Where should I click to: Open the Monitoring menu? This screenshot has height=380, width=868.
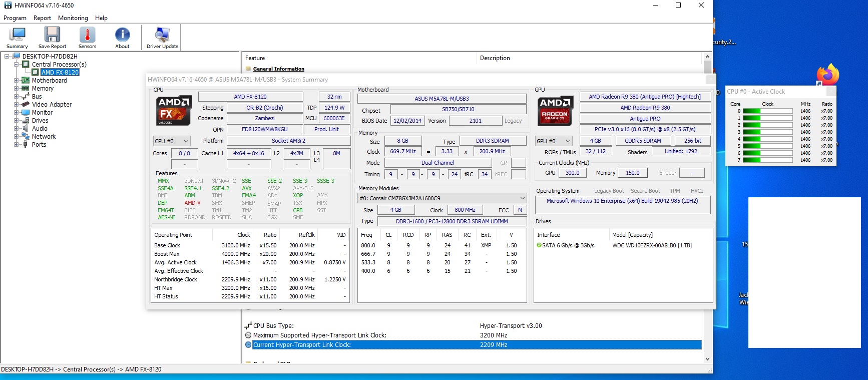tap(73, 18)
